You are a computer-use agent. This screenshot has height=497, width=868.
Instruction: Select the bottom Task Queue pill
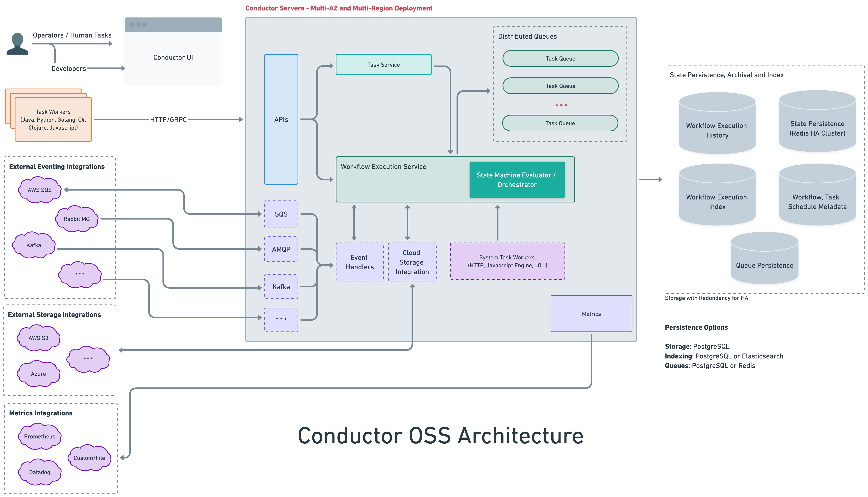pyautogui.click(x=560, y=123)
